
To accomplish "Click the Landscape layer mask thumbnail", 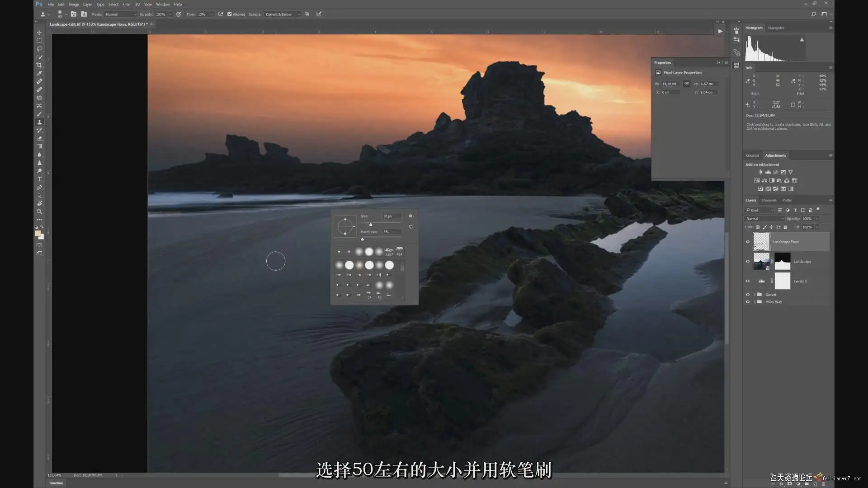I will tap(782, 261).
